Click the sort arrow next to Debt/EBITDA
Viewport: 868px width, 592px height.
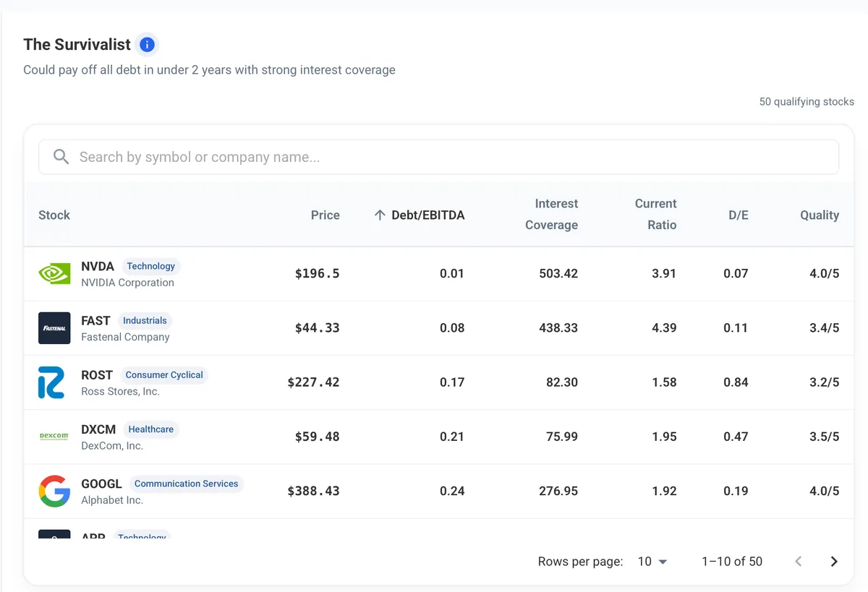point(380,215)
